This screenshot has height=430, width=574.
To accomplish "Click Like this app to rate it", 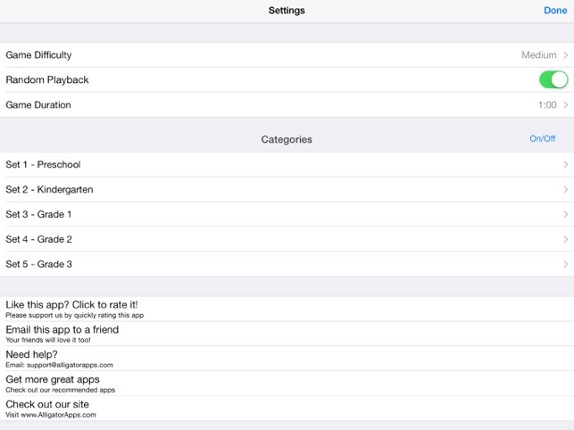I will click(287, 309).
